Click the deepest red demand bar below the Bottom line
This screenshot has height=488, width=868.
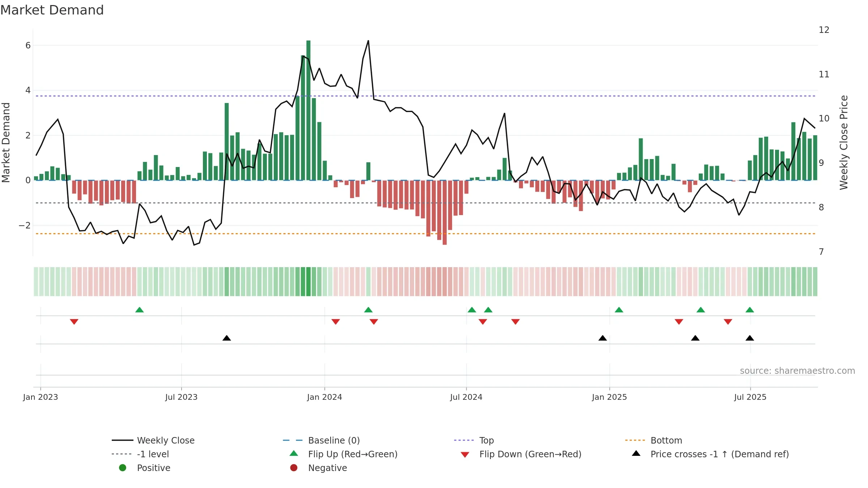(x=444, y=213)
